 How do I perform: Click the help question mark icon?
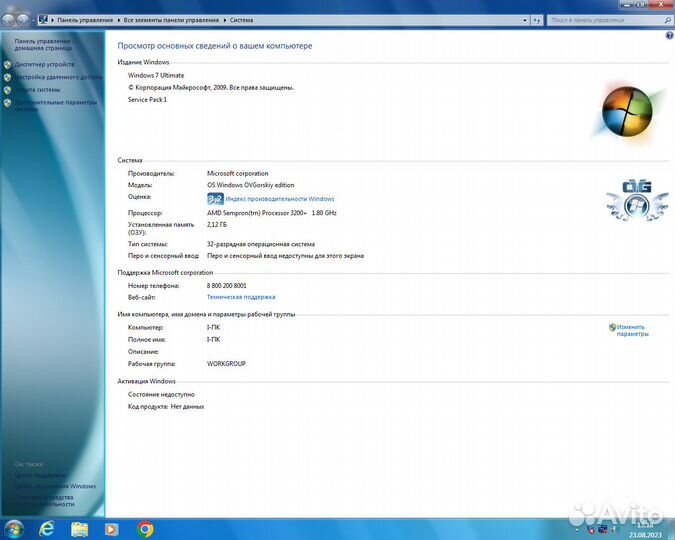point(669,36)
